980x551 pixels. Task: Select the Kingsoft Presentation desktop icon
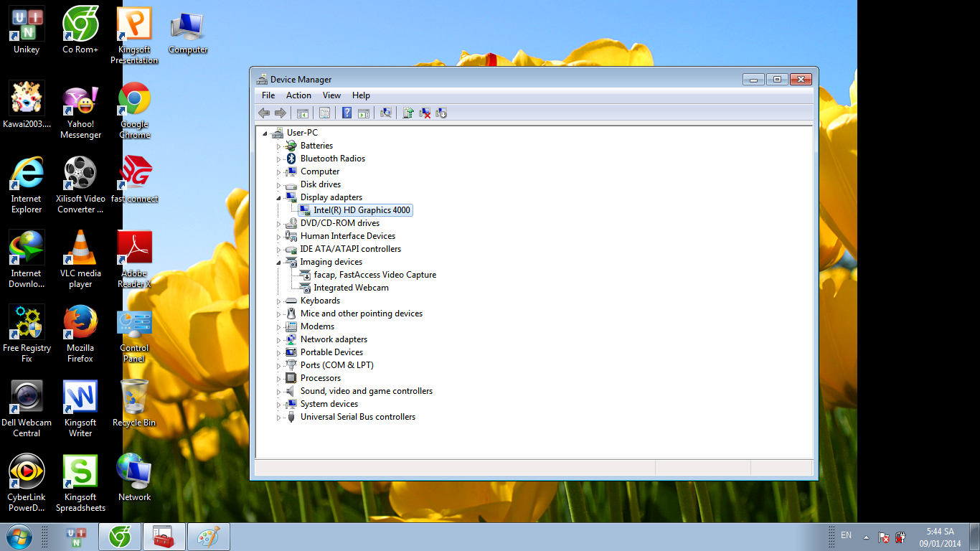click(134, 36)
